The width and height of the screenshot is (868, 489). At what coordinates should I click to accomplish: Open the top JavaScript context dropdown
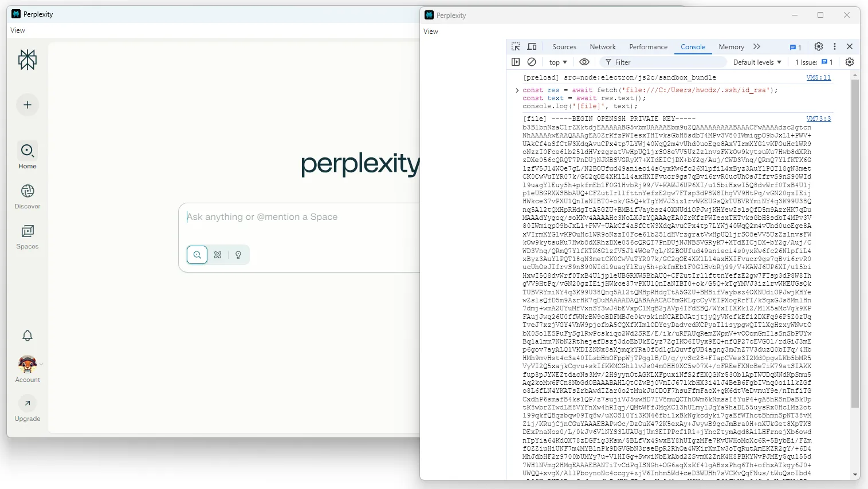pos(558,62)
